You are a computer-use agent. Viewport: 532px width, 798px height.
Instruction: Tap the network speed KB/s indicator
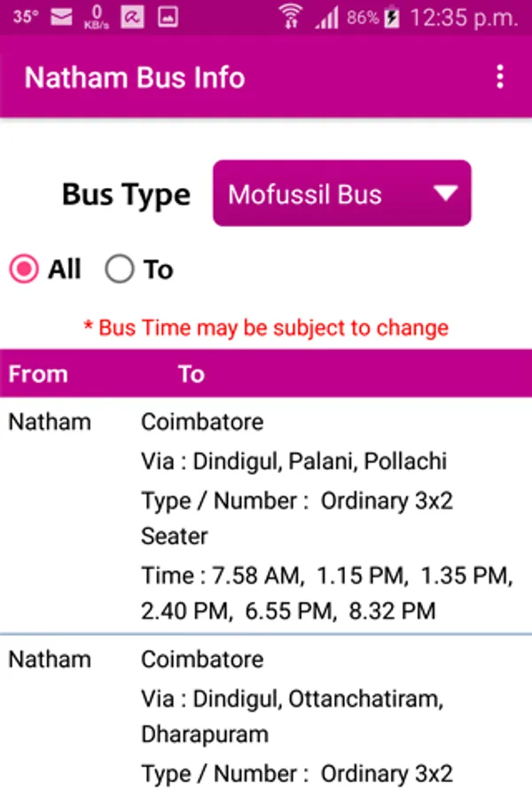[x=97, y=17]
